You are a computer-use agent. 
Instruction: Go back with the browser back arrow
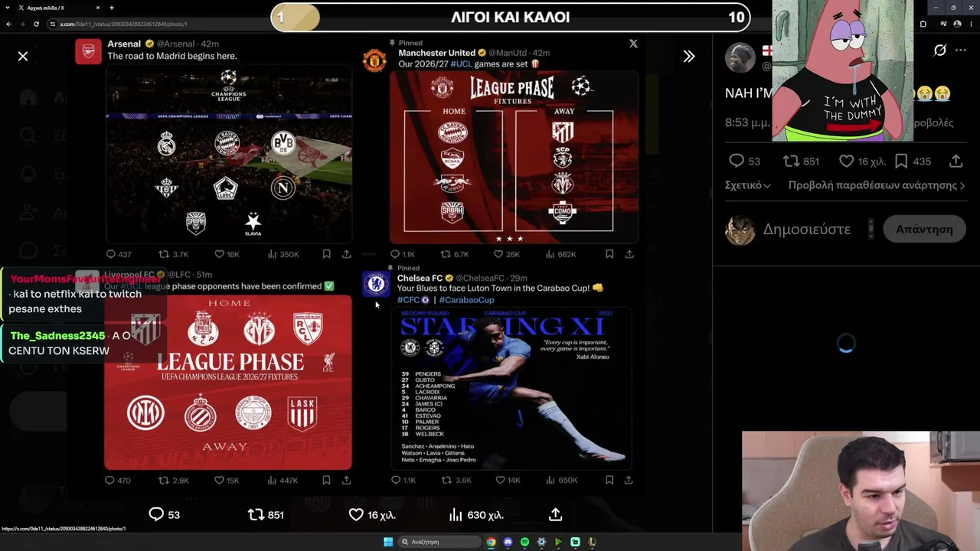[x=8, y=24]
